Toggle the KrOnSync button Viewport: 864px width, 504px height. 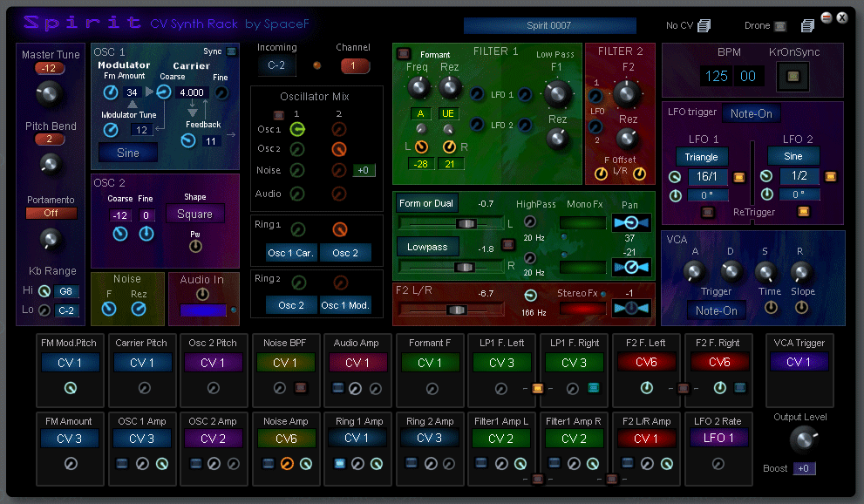(x=793, y=76)
